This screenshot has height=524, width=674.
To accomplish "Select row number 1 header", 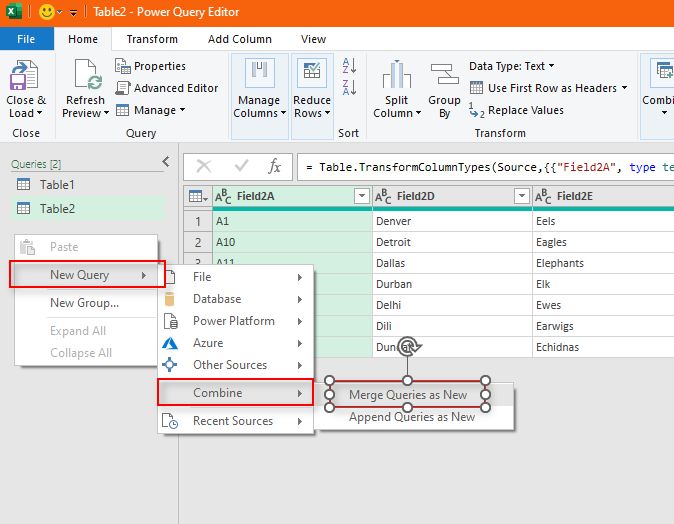I will [198, 221].
